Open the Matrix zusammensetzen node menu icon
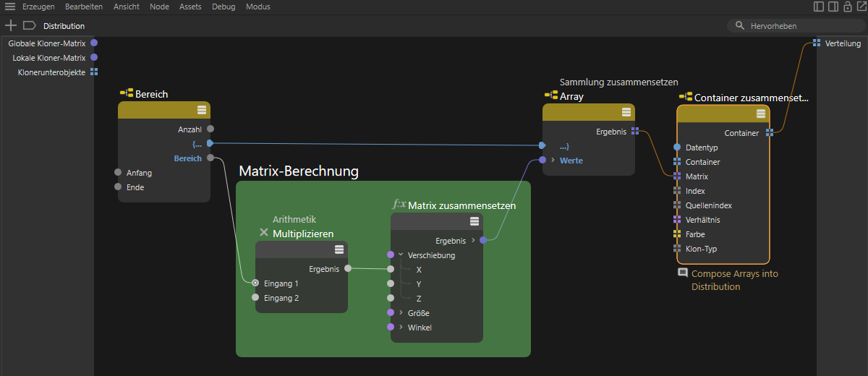 (x=475, y=221)
